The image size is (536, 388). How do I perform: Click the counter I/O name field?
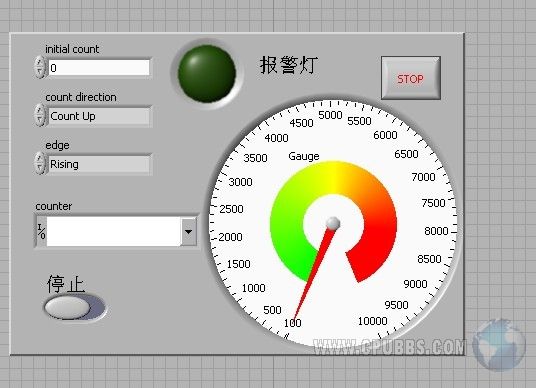click(113, 232)
